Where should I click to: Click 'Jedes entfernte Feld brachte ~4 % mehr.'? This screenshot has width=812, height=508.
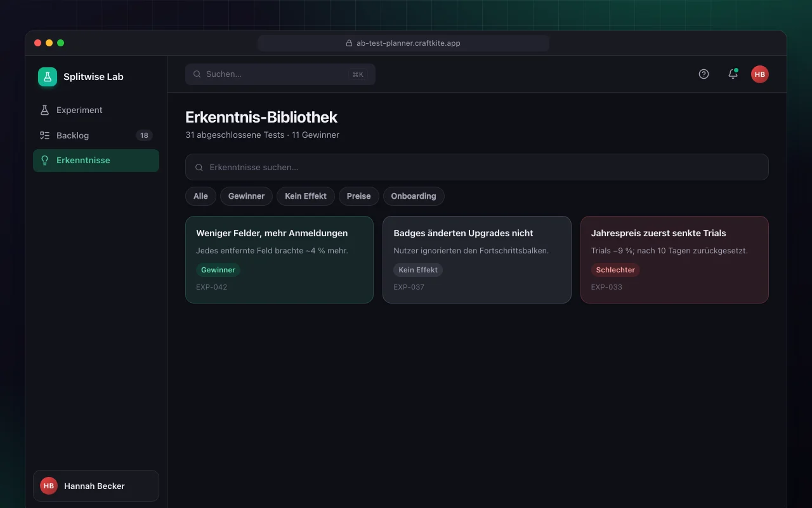tap(272, 250)
